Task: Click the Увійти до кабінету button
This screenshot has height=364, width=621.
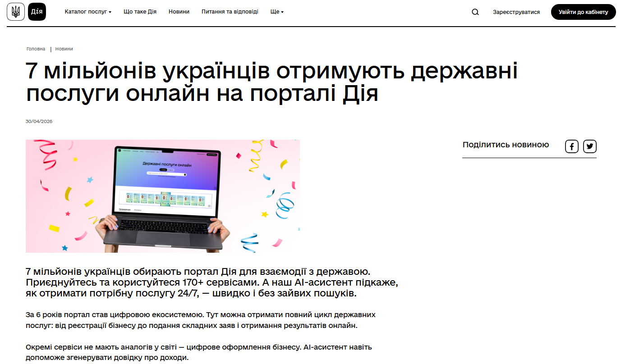Action: point(583,12)
